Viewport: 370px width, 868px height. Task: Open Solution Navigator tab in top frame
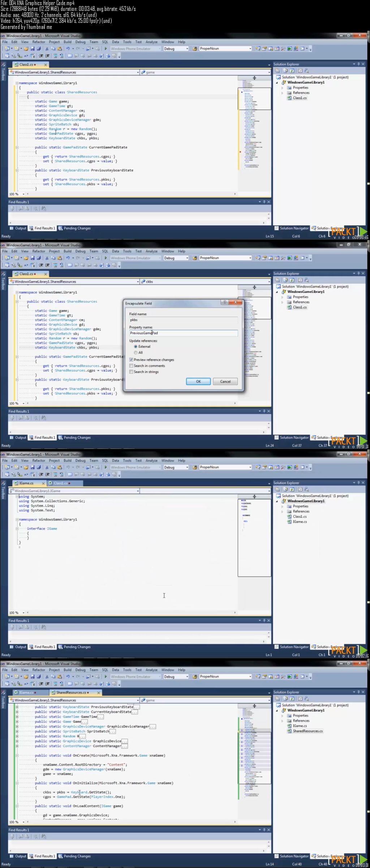292,228
